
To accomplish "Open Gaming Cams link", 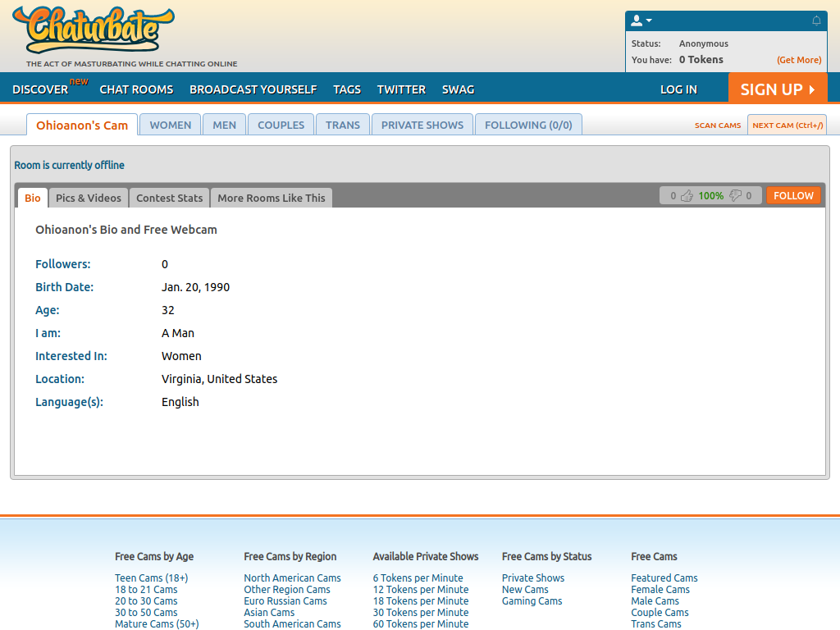I will (x=532, y=601).
